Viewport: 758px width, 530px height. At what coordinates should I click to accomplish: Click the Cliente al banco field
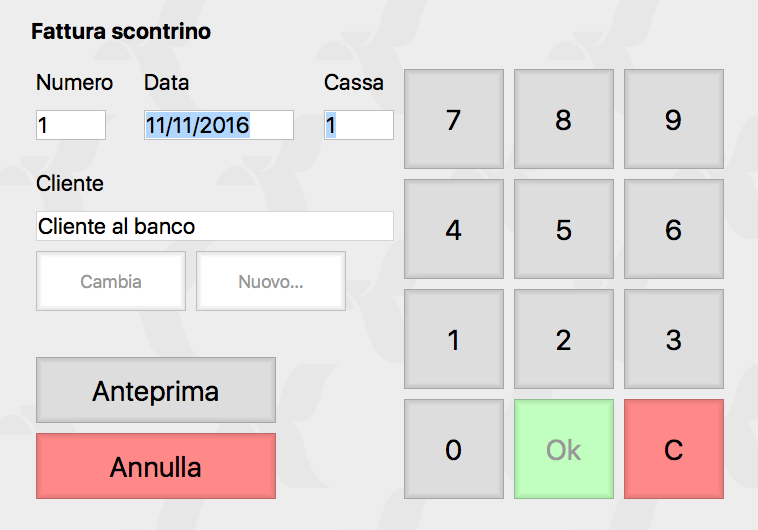pos(214,226)
